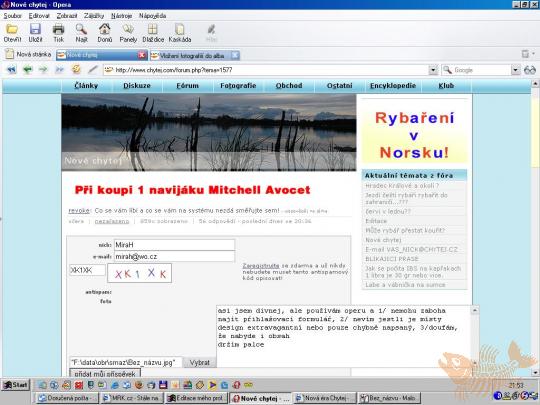Image resolution: width=540 pixels, height=405 pixels.
Task: Switch to Nová éra Chytej taskbar window
Action: [x=324, y=398]
